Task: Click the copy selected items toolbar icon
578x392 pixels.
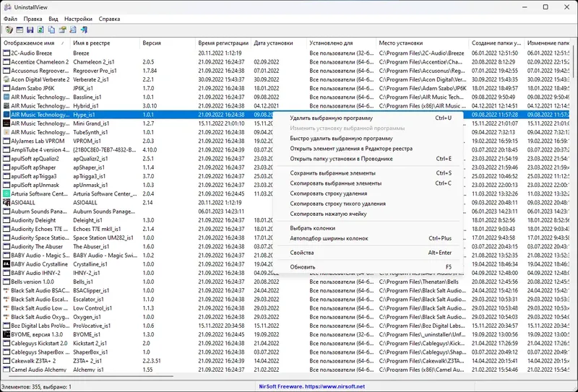Action: [51, 30]
